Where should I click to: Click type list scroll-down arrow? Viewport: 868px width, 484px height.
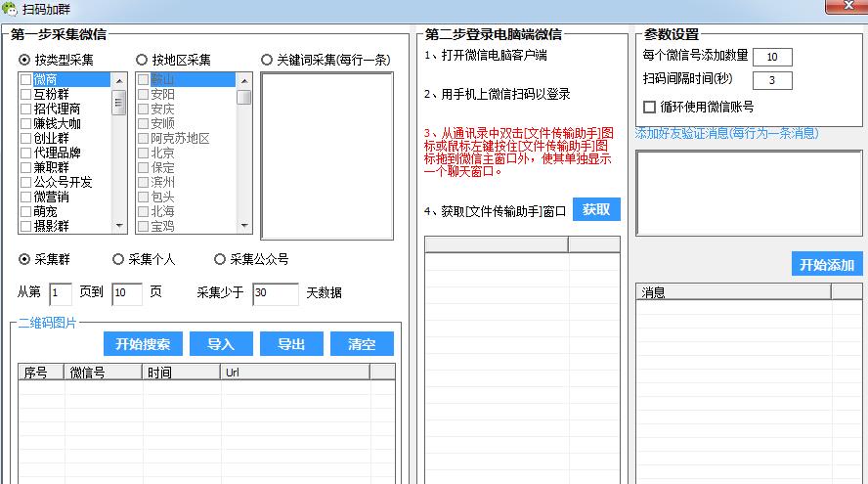point(119,226)
